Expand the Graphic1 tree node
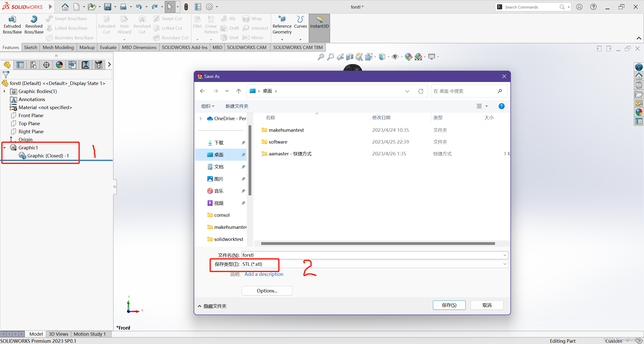Viewport: 644px width, 344px height. point(4,148)
